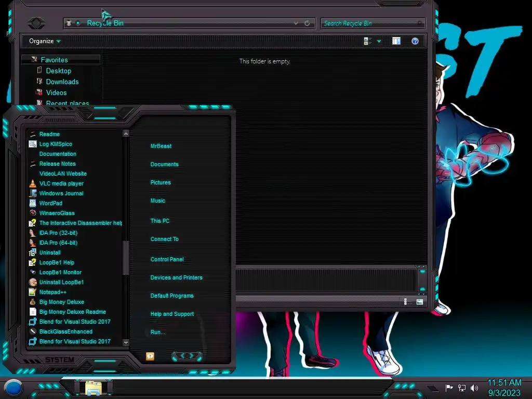Open Control Panel from the Start menu
The width and height of the screenshot is (532, 399).
pos(167,259)
